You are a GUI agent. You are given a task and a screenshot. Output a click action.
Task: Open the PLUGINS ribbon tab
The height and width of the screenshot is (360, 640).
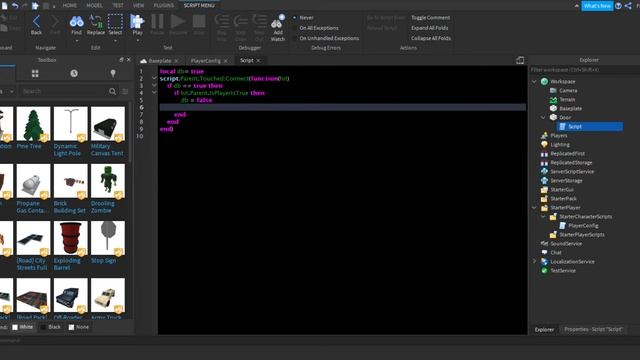163,5
